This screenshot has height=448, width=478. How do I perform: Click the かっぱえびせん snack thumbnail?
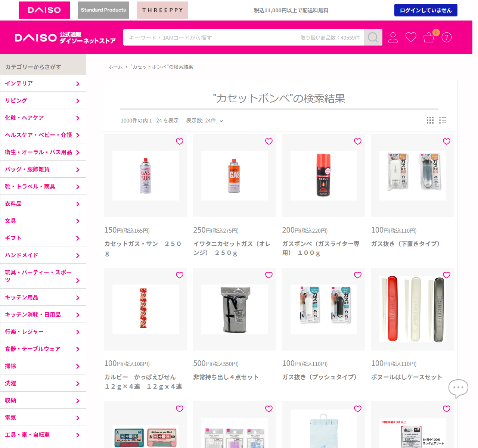coord(146,309)
